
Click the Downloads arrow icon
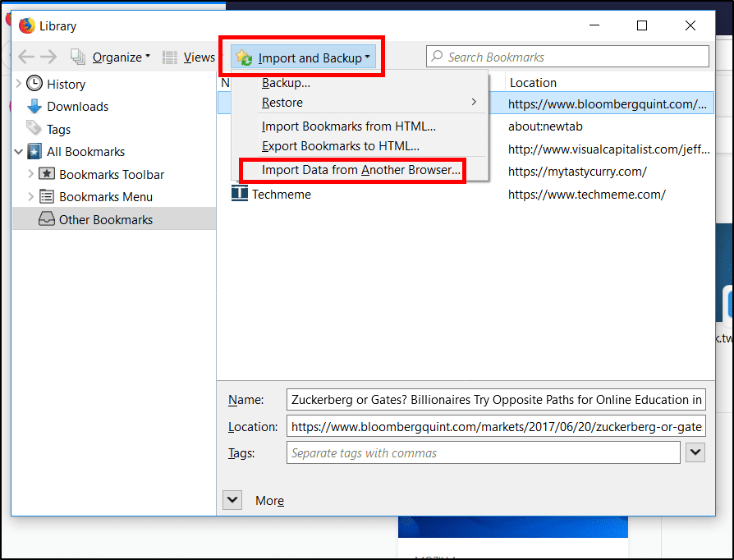[x=34, y=106]
